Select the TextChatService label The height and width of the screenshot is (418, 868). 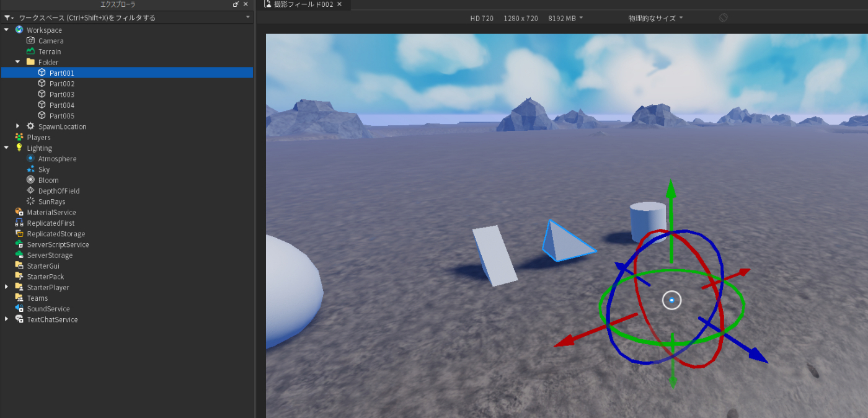52,319
